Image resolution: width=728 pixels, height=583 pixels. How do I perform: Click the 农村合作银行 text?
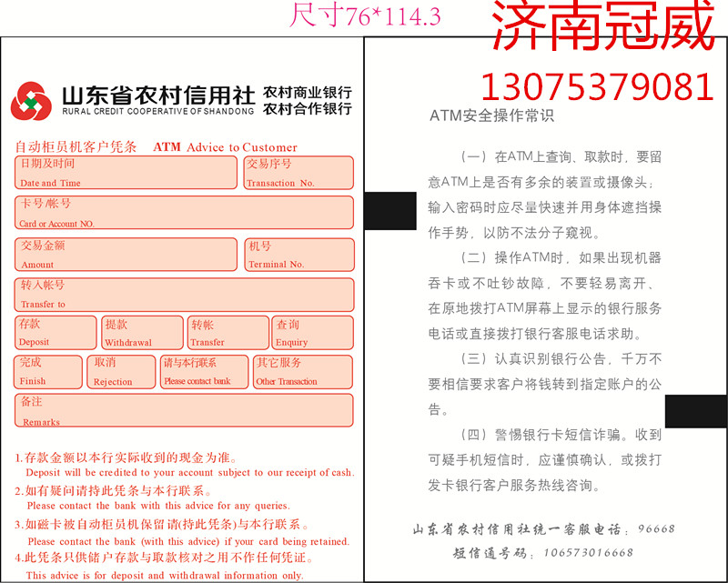click(x=308, y=109)
